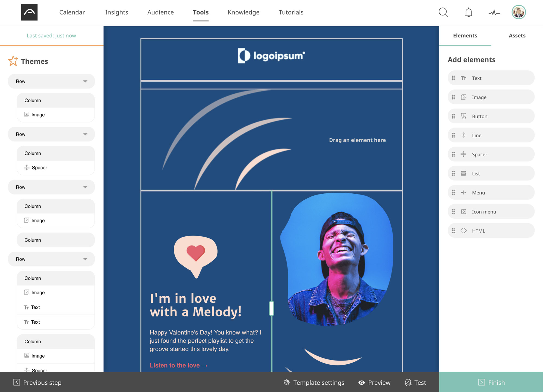Open the Calendar menu
543x392 pixels.
72,12
